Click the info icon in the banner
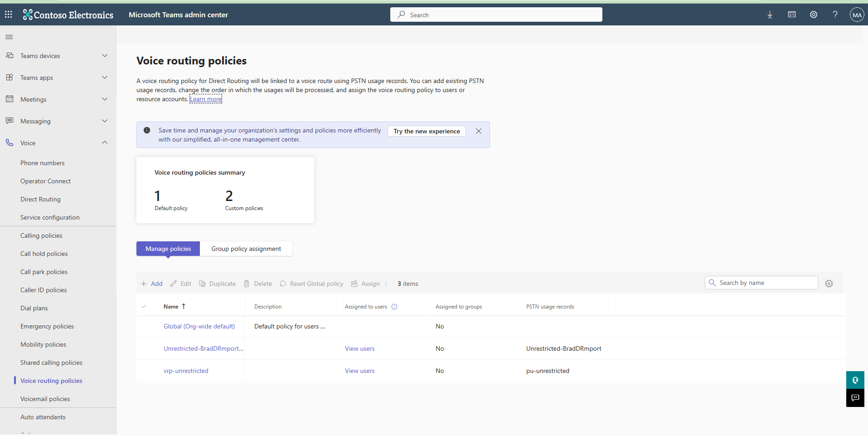 [x=147, y=130]
